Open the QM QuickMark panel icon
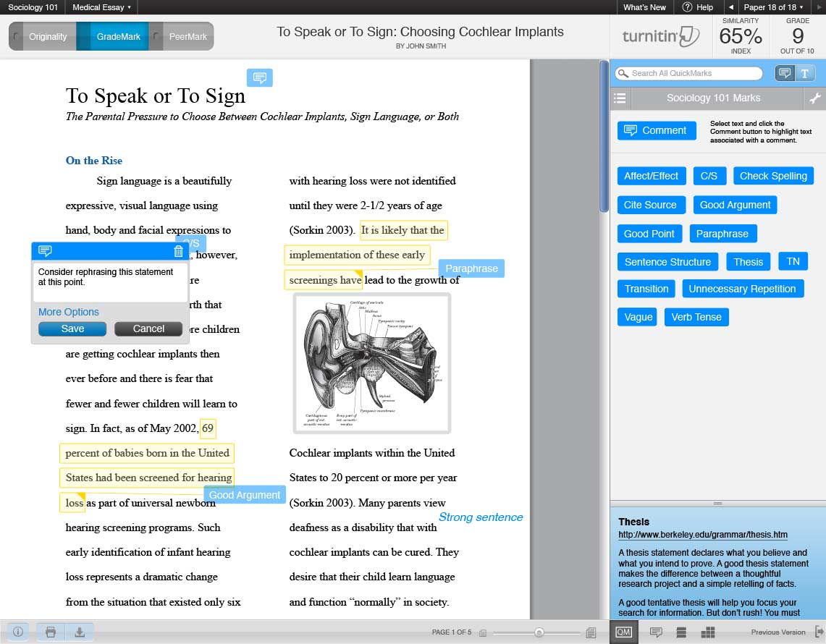This screenshot has width=826, height=644. pos(624,632)
